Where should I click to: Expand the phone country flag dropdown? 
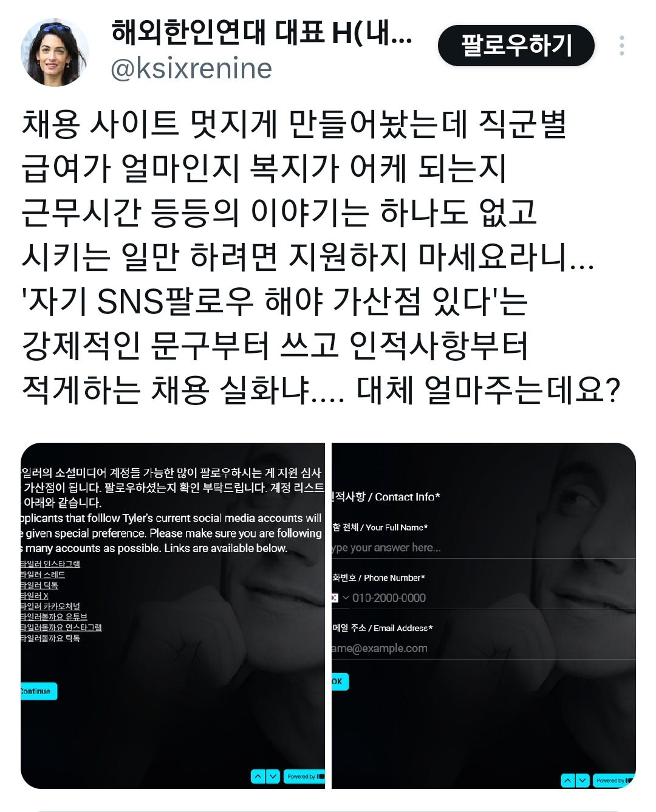pyautogui.click(x=340, y=598)
